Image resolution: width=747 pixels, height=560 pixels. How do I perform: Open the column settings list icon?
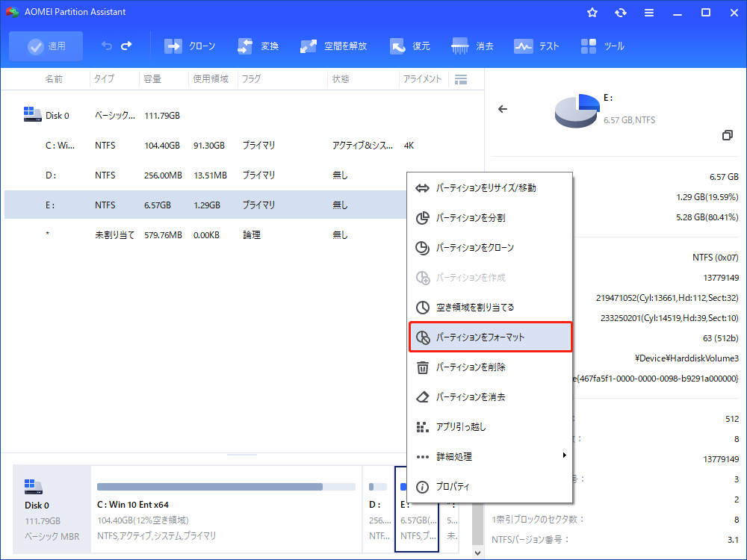tap(461, 80)
